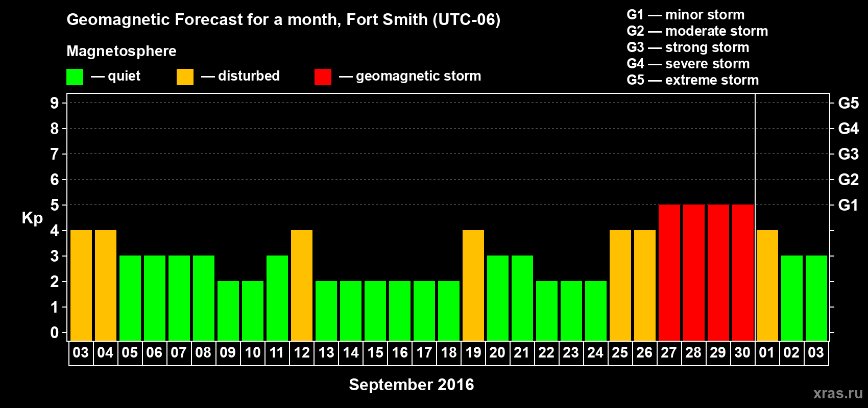The width and height of the screenshot is (868, 408).
Task: Click the Kp axis value 5
Action: (55, 205)
